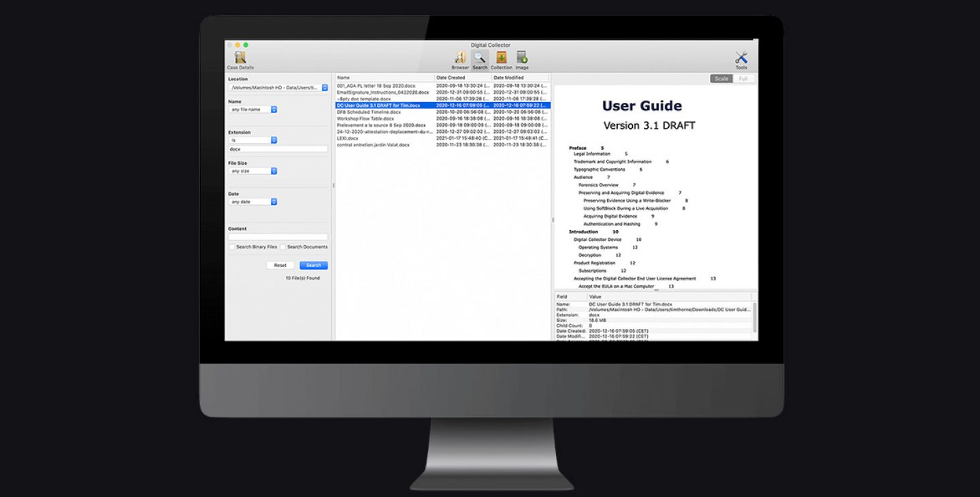The height and width of the screenshot is (497, 980).
Task: Click 'Product Registration' entry in preview
Action: [x=594, y=263]
